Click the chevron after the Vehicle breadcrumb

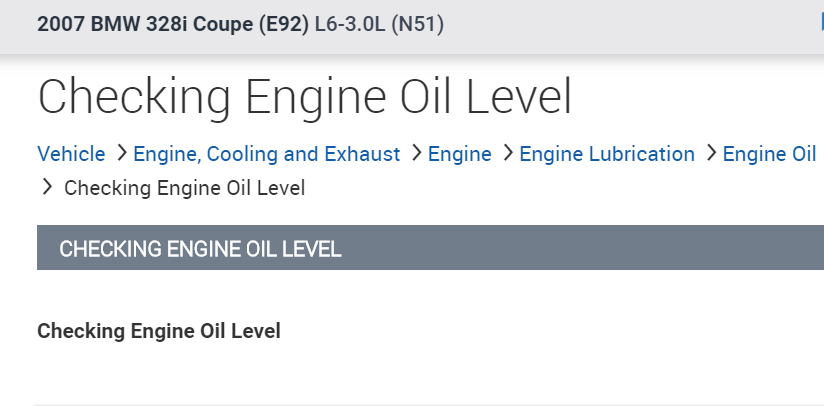point(120,153)
